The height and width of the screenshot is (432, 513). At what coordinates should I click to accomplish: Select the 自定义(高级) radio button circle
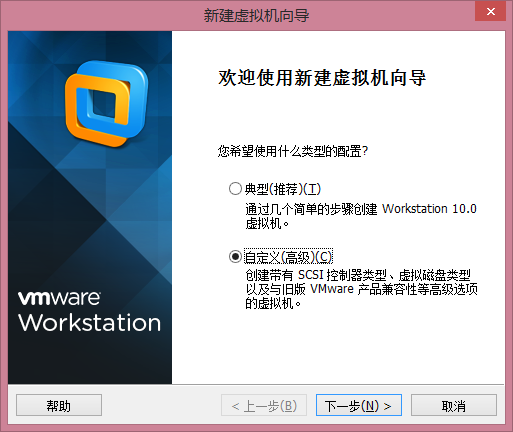pyautogui.click(x=235, y=257)
